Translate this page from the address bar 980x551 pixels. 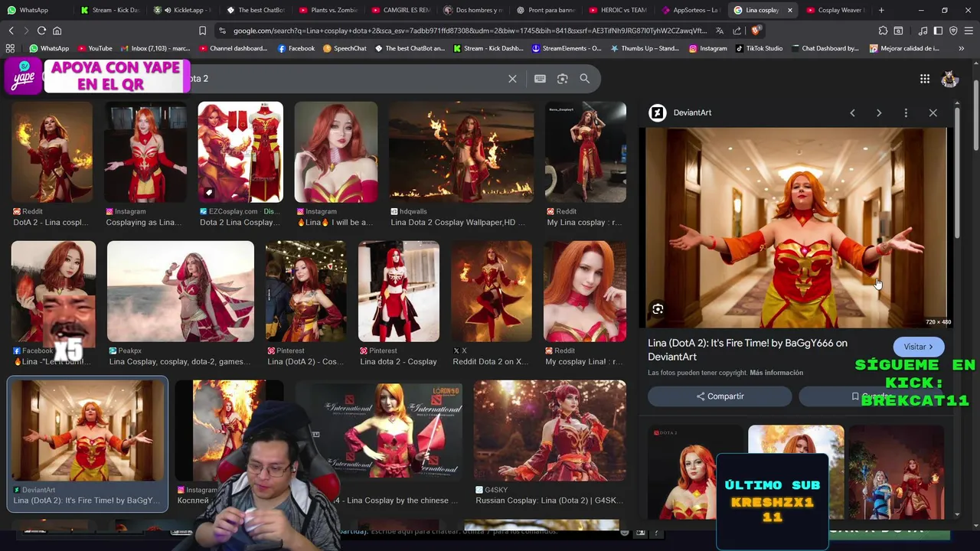click(x=720, y=31)
